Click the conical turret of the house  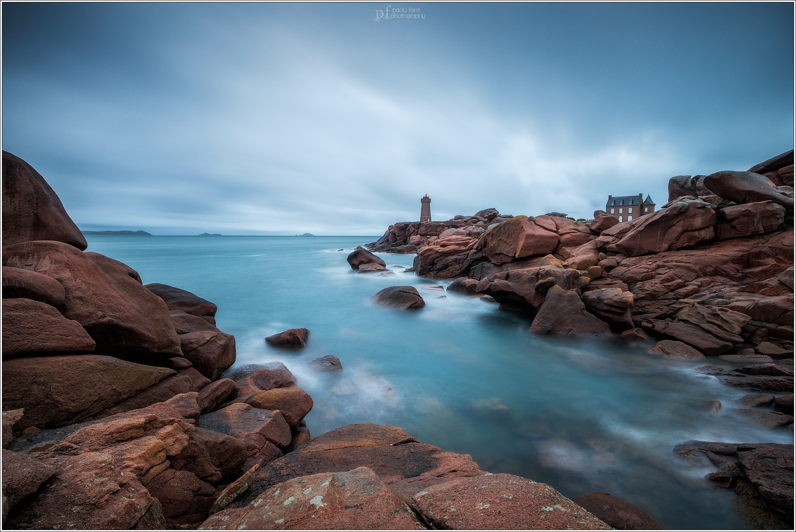648,201
